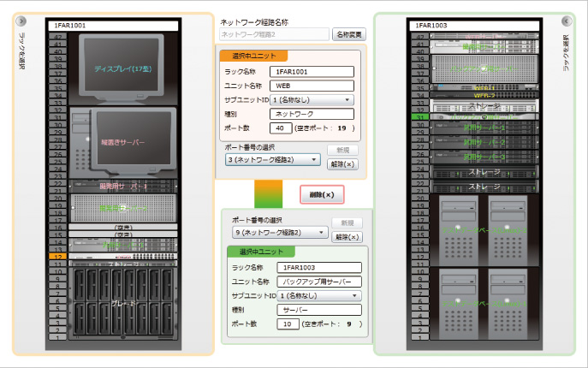Click upper 解除(×) button
Screen dimensions: 588x368
click(x=345, y=164)
